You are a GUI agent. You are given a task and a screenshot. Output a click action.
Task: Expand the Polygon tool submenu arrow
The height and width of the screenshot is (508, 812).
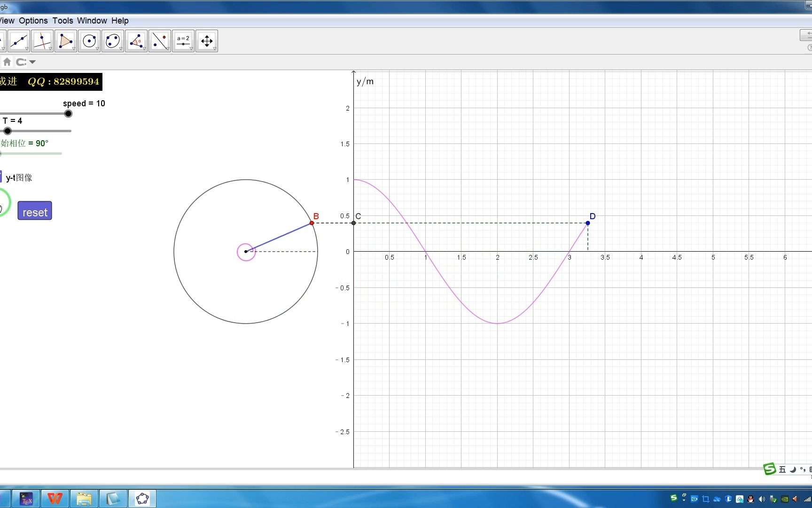pos(74,49)
